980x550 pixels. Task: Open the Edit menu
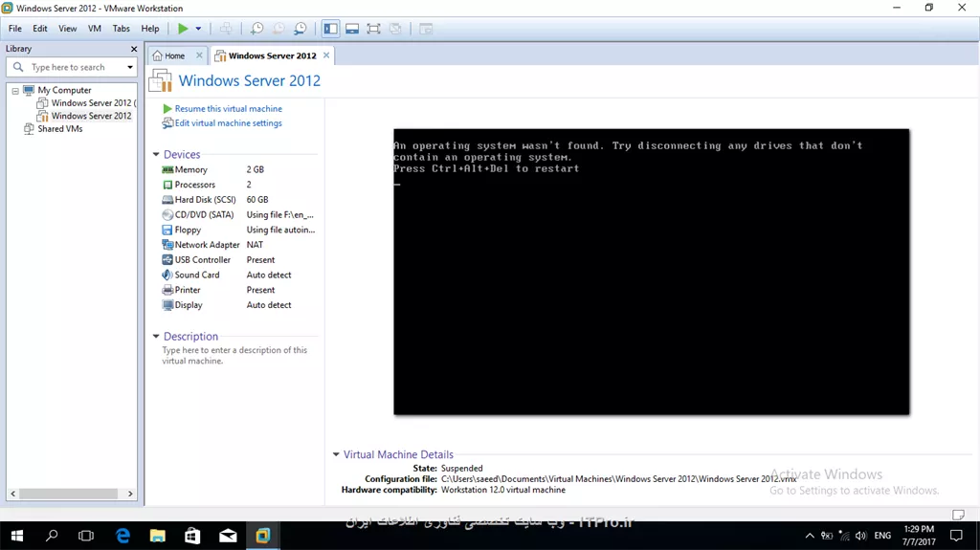[x=40, y=28]
